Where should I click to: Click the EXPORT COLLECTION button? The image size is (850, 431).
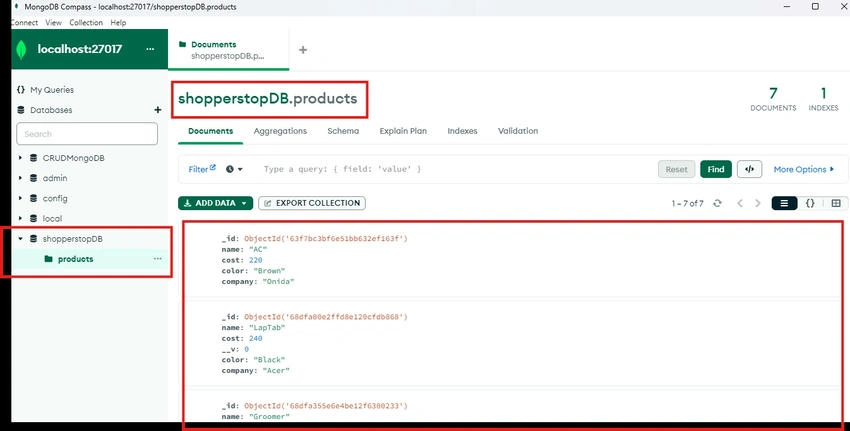312,203
